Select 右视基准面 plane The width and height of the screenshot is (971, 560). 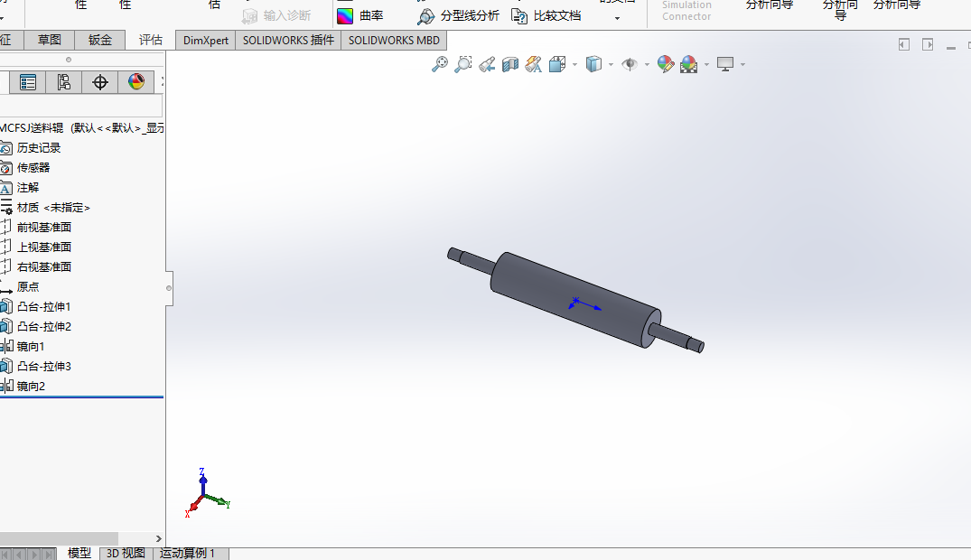pyautogui.click(x=44, y=267)
